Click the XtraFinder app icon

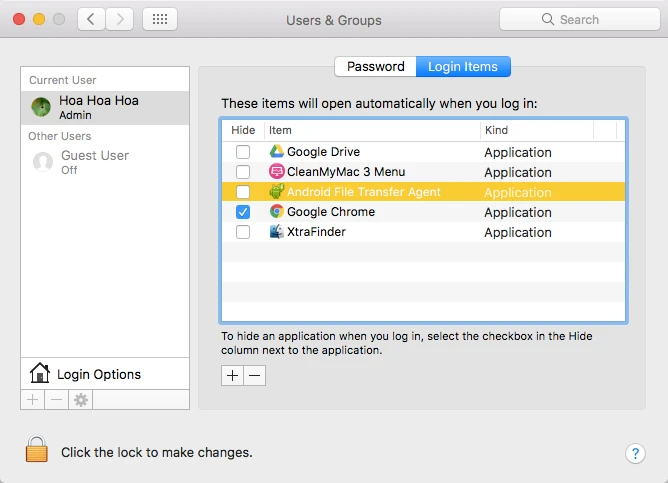coord(277,232)
